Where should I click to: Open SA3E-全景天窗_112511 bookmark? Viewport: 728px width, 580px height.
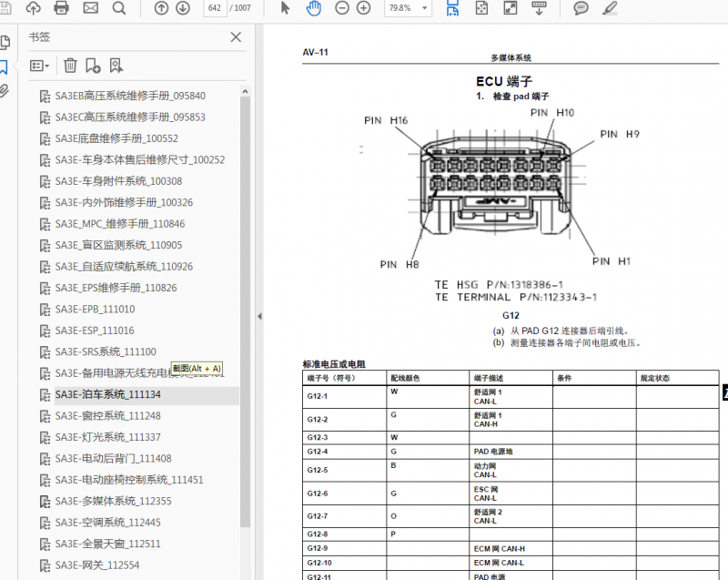pos(107,544)
